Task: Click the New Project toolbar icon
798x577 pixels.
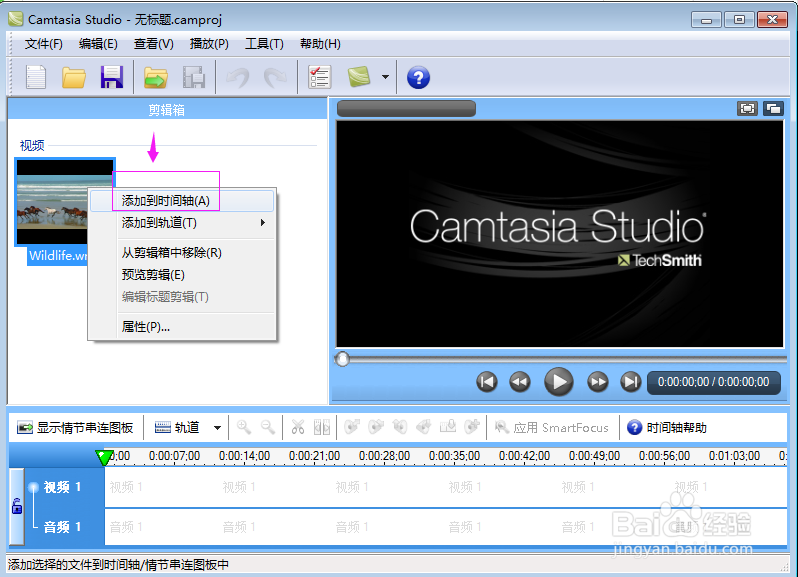Action: tap(36, 77)
